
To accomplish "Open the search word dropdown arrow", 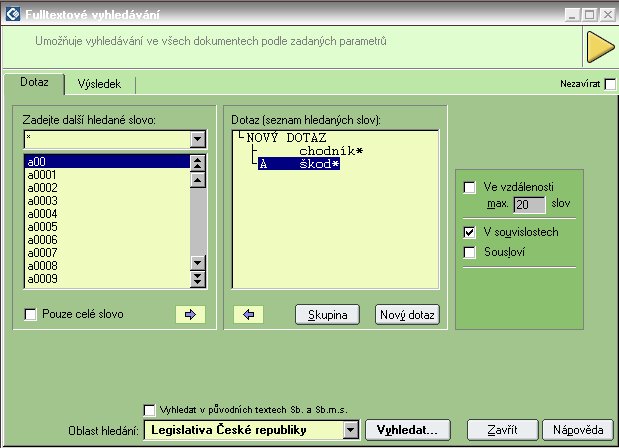I will coord(198,139).
